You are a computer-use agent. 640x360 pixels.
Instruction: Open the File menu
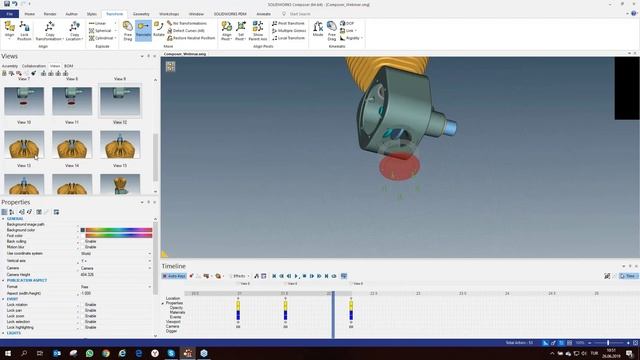click(9, 14)
